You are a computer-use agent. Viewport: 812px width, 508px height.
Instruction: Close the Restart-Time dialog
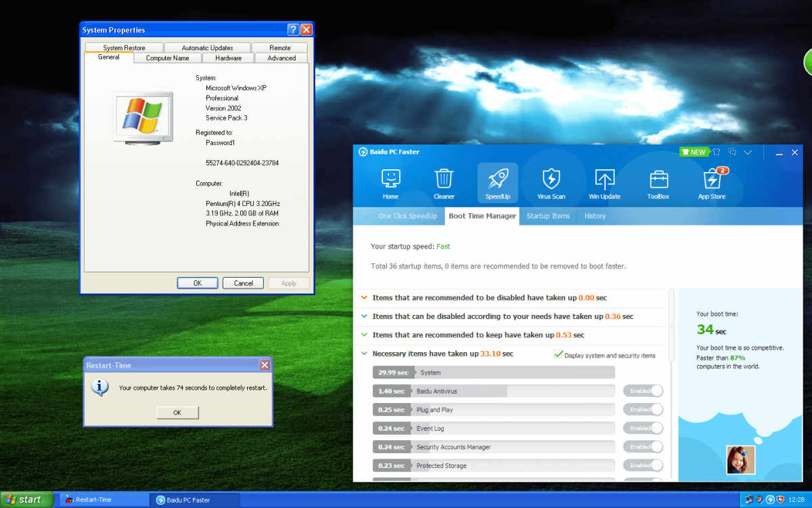point(265,365)
